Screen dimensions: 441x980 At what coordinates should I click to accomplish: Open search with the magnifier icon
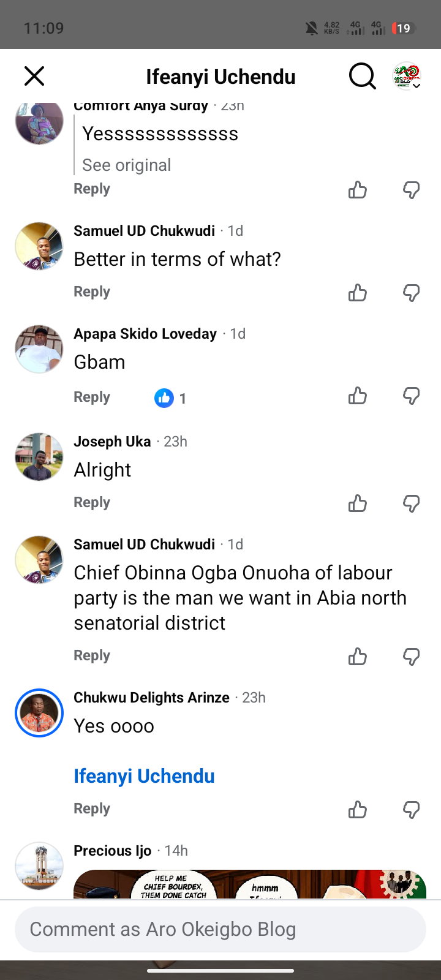coord(362,77)
